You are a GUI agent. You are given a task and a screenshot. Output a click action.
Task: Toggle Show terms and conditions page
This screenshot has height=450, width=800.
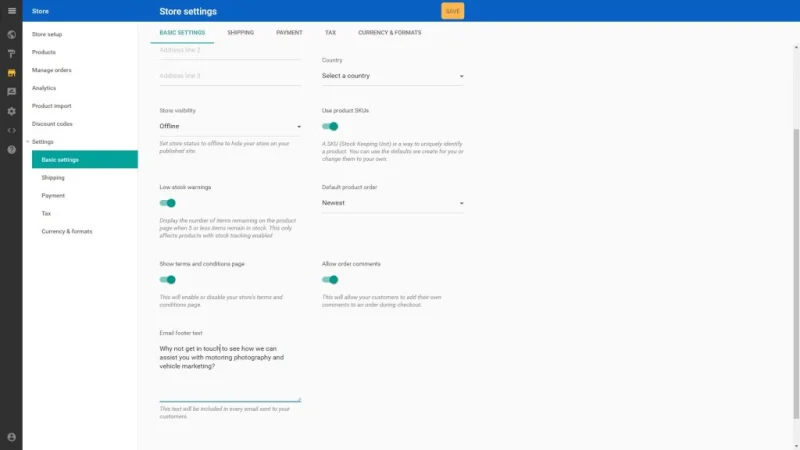[x=168, y=280]
